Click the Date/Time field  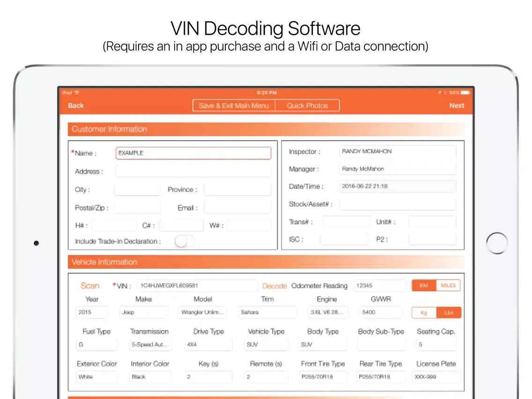398,186
